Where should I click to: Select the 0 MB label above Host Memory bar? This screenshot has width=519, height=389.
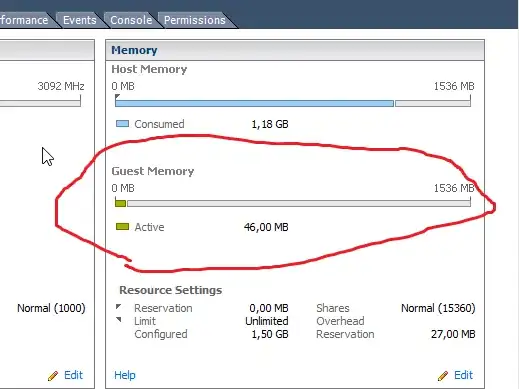123,86
